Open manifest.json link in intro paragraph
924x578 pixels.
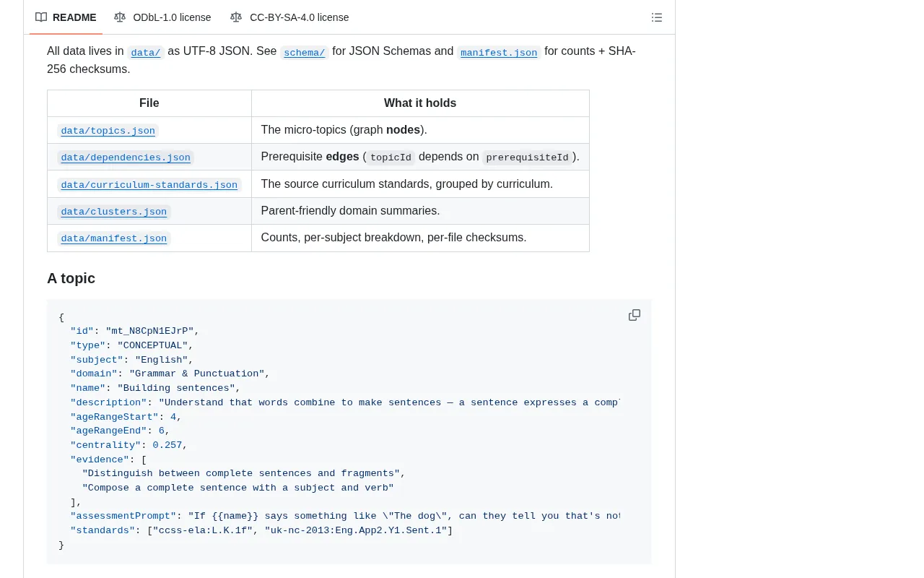click(x=499, y=52)
